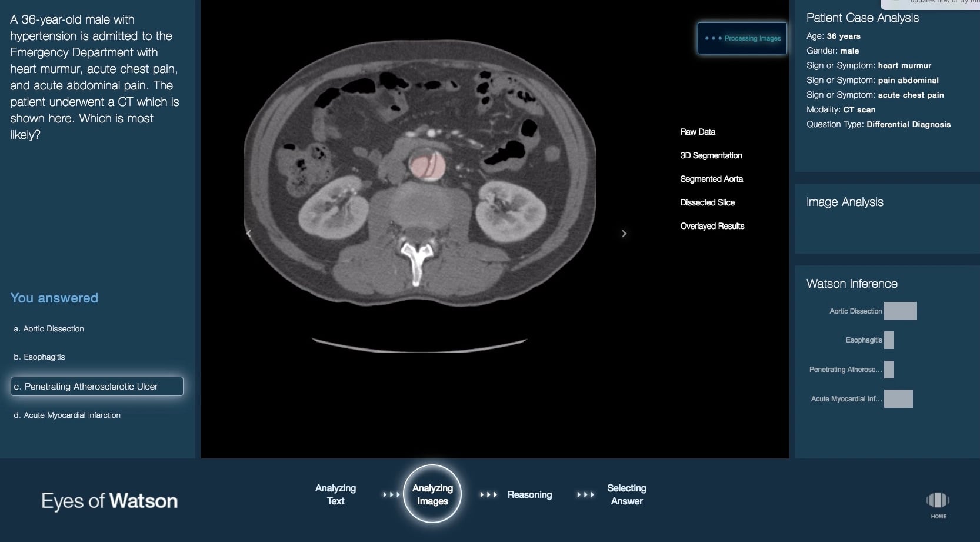View the Segmented Aorta step
Viewport: 980px width, 542px height.
[711, 179]
